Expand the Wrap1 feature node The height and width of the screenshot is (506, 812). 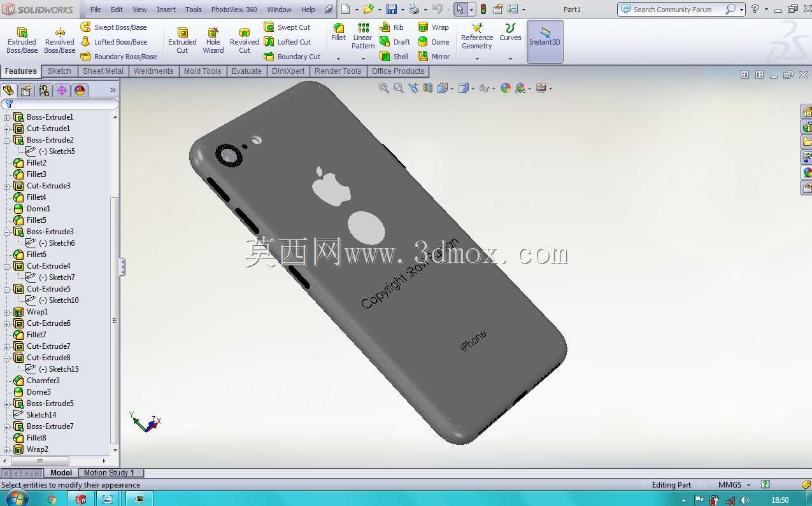7,312
